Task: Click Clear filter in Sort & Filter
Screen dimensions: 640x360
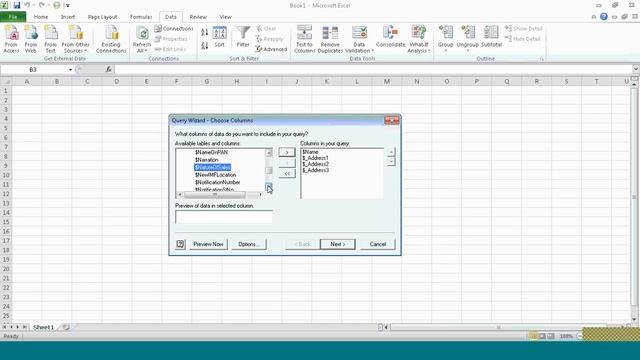Action: click(266, 29)
